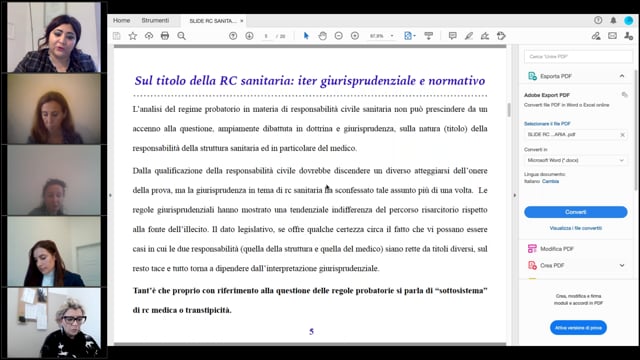Click the cloud upload icon
Viewport: 640px width, 360px height.
click(x=149, y=36)
